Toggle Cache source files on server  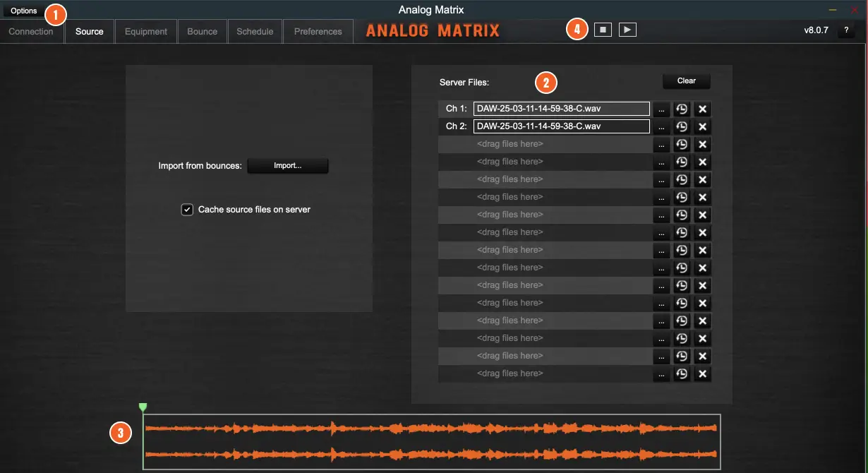point(187,210)
